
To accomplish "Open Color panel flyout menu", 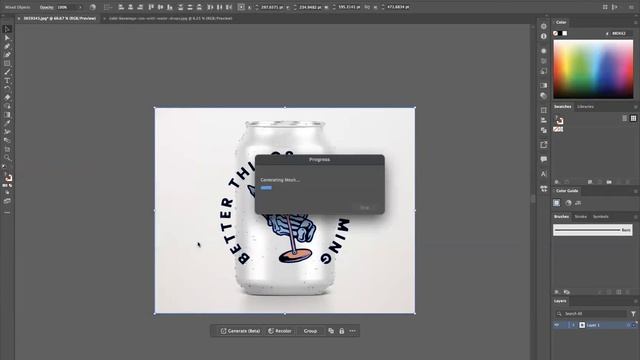I will click(636, 22).
